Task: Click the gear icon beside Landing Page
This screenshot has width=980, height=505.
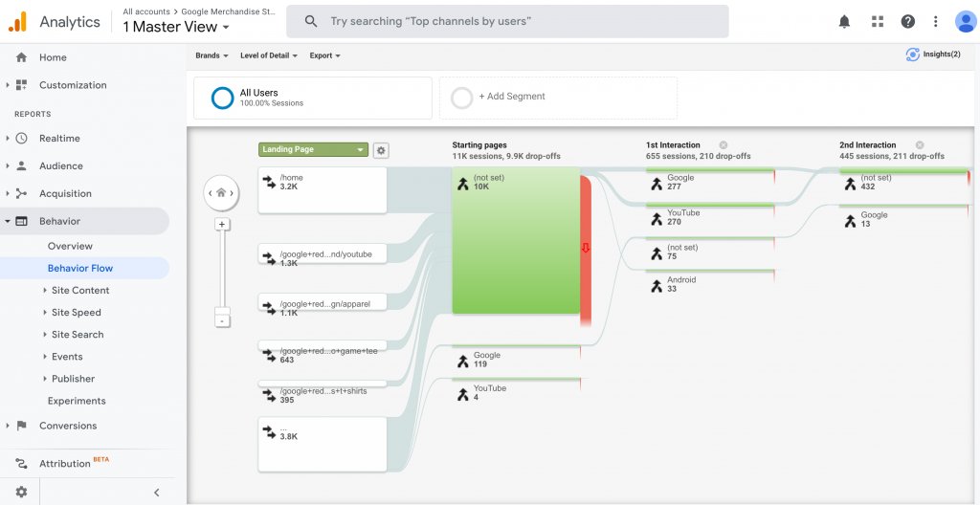Action: [381, 150]
